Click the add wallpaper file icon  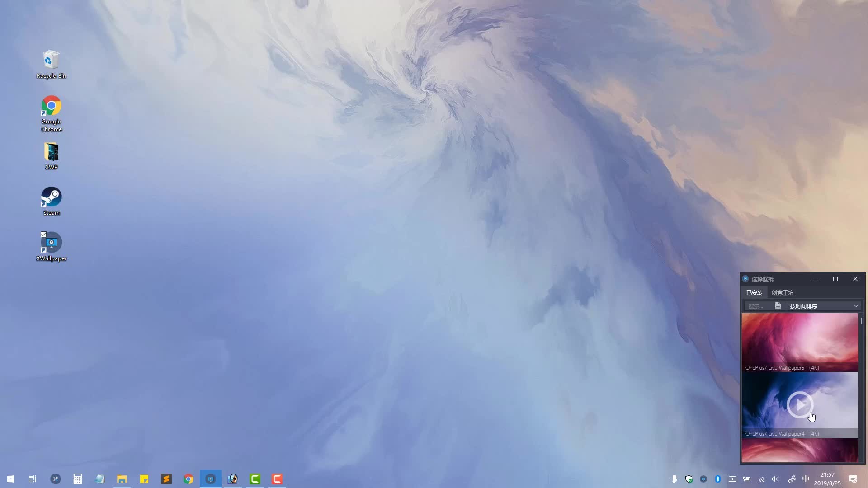(778, 306)
